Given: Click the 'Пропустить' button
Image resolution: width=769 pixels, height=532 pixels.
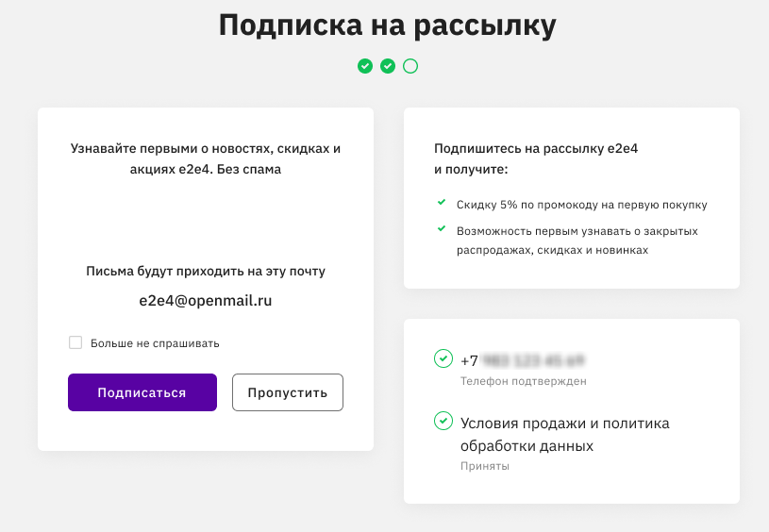Looking at the screenshot, I should coord(288,392).
